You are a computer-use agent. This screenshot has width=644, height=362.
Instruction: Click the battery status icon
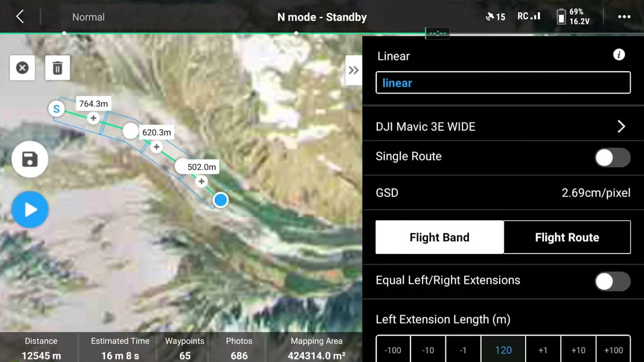(x=561, y=17)
